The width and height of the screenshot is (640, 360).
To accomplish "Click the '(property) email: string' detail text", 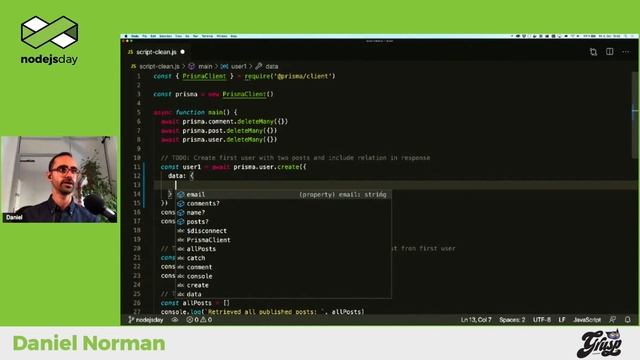I will pos(343,195).
